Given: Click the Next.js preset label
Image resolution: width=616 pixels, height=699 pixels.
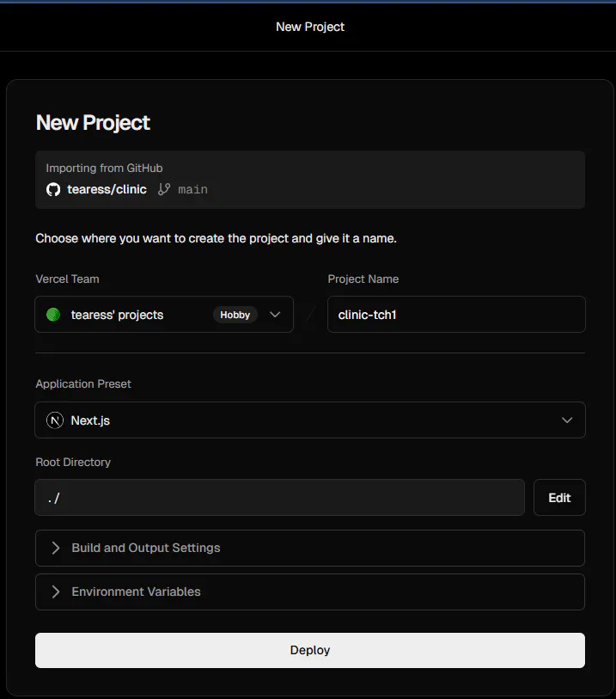Looking at the screenshot, I should (90, 420).
